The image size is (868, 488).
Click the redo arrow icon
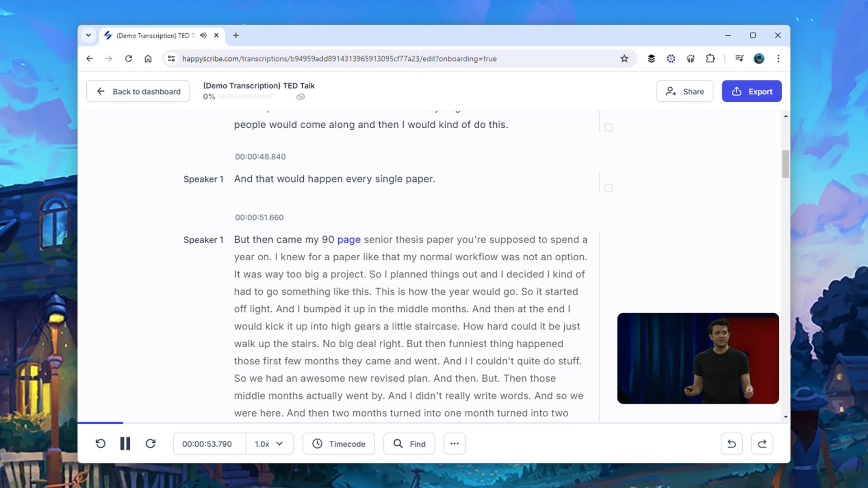(x=762, y=444)
